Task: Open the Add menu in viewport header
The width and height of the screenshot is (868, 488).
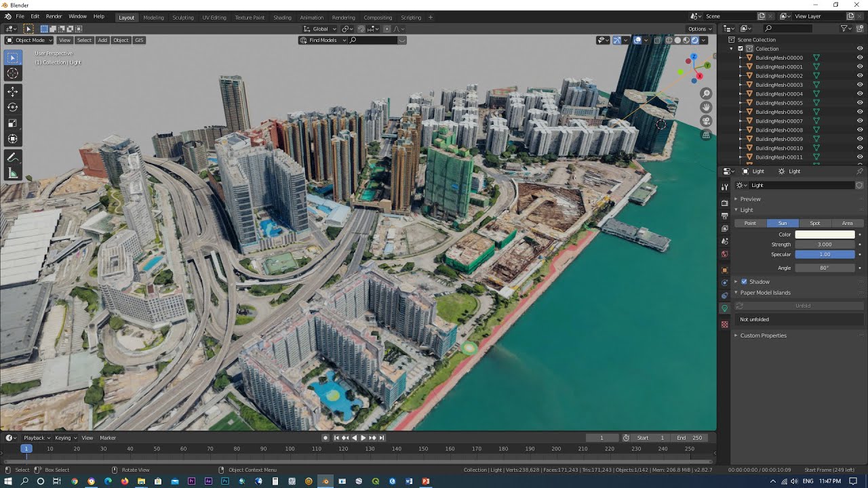Action: pos(102,40)
